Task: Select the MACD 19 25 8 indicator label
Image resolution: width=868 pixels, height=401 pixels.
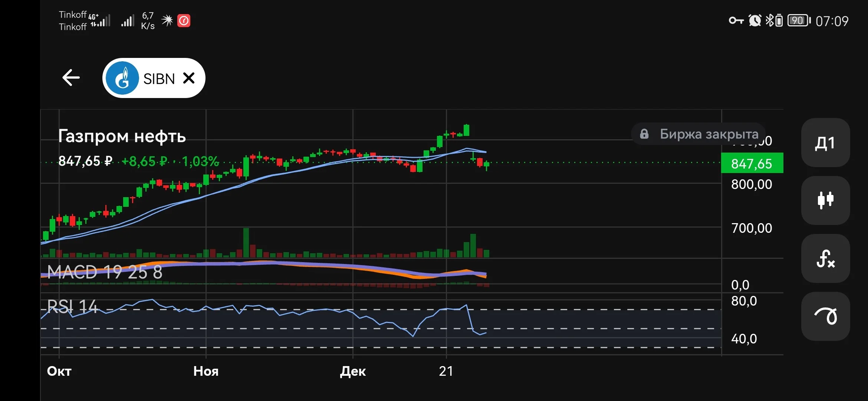Action: (x=105, y=272)
